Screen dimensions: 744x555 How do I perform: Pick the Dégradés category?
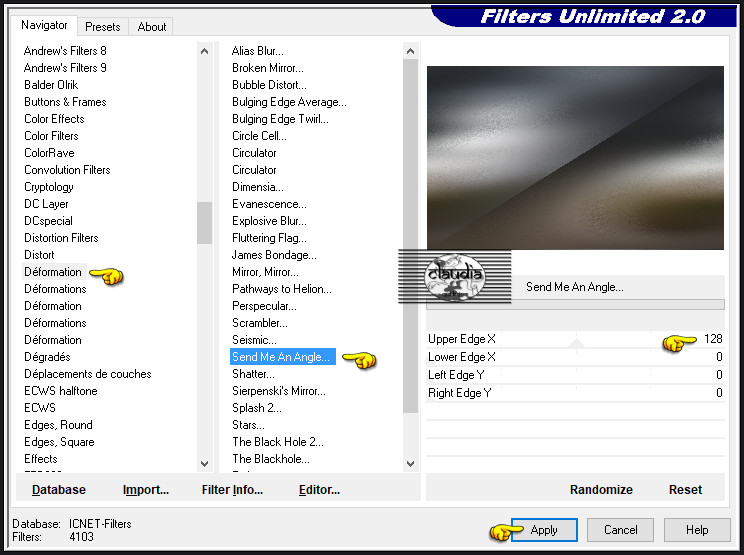point(47,357)
